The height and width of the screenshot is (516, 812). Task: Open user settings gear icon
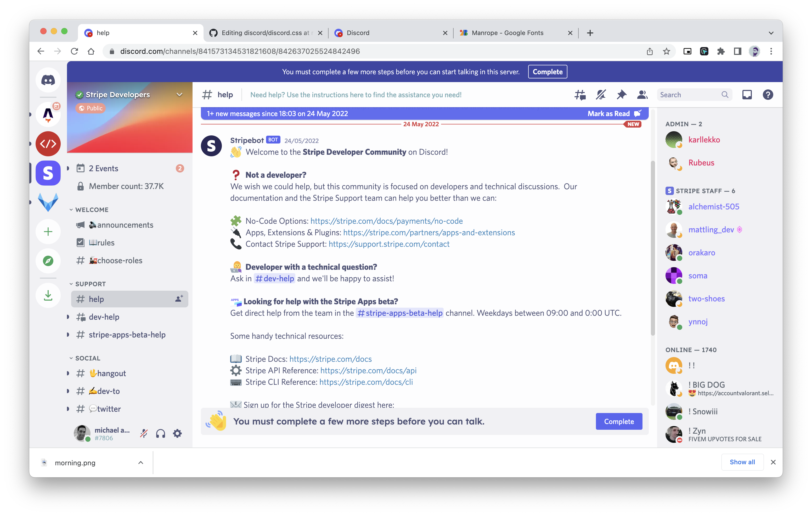[177, 433]
